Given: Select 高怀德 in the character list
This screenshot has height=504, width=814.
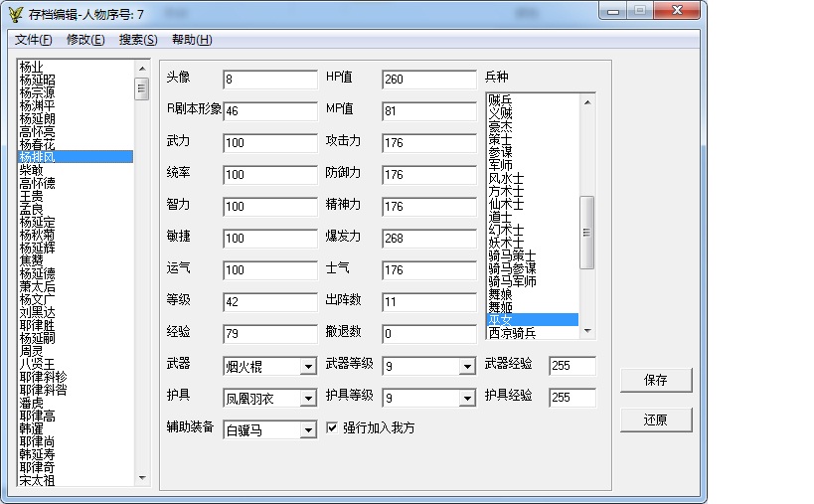Looking at the screenshot, I should click(x=76, y=183).
